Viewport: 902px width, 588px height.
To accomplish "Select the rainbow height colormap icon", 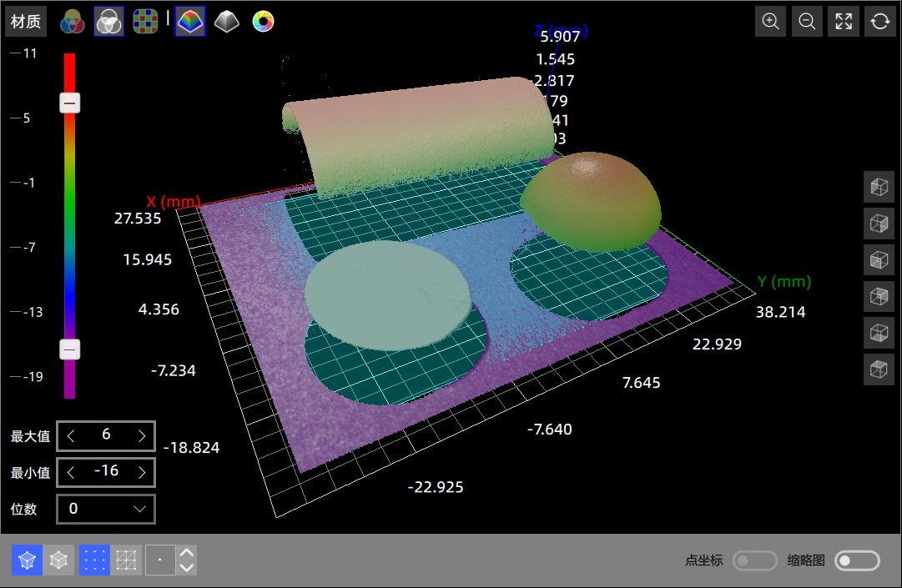I will [x=190, y=22].
